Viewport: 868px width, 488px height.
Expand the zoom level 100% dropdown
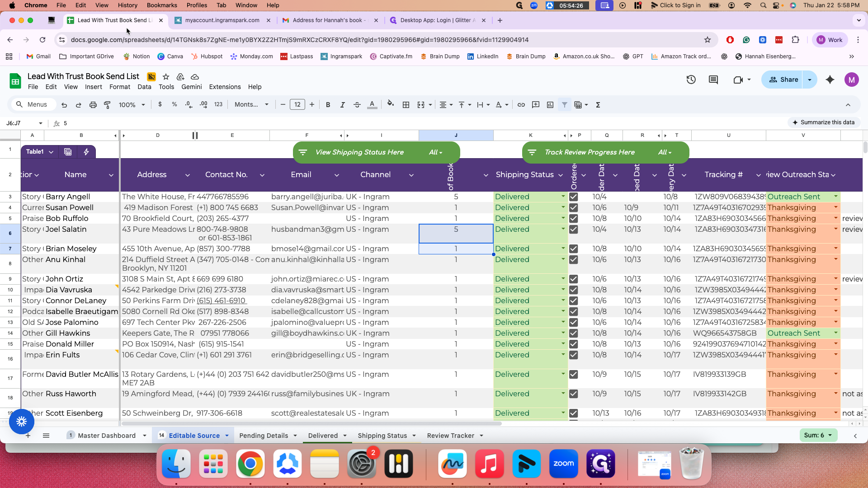point(132,105)
